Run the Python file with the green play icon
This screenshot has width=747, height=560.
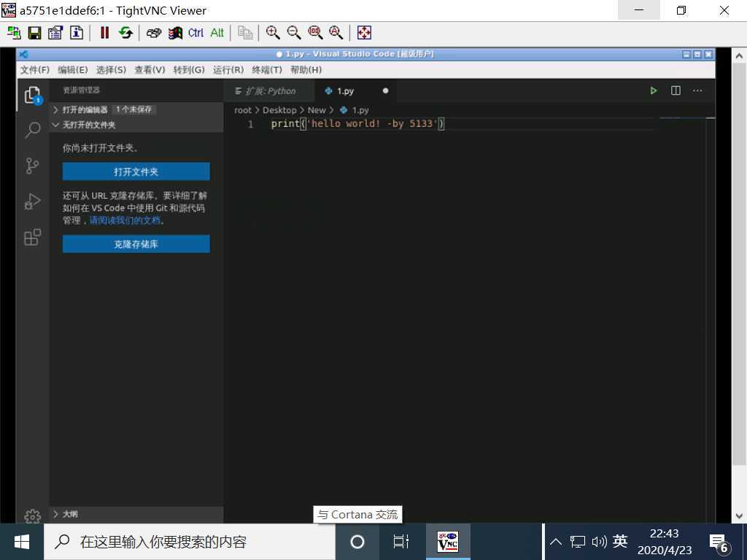click(654, 90)
